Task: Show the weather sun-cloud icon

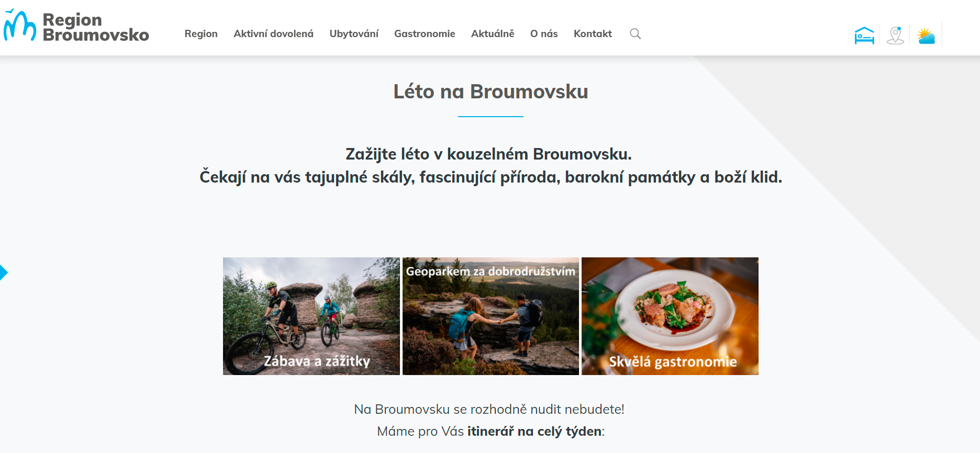Action: 926,36
